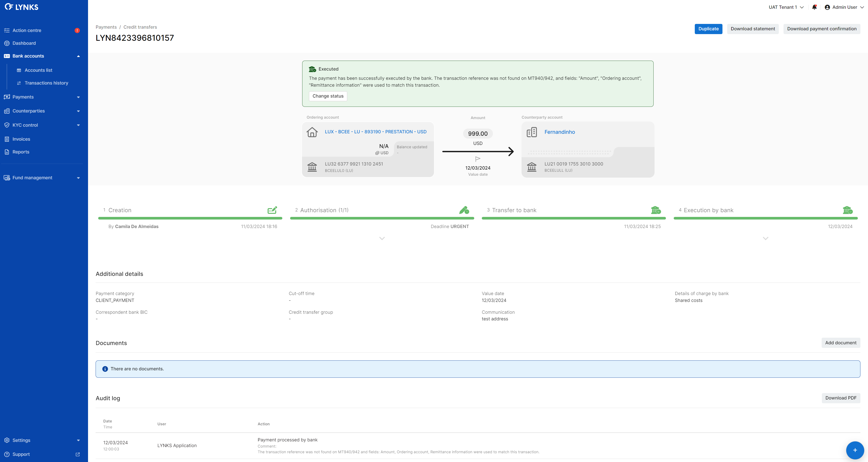The width and height of the screenshot is (868, 462).
Task: Click the Execution by bank step icon
Action: (x=847, y=210)
